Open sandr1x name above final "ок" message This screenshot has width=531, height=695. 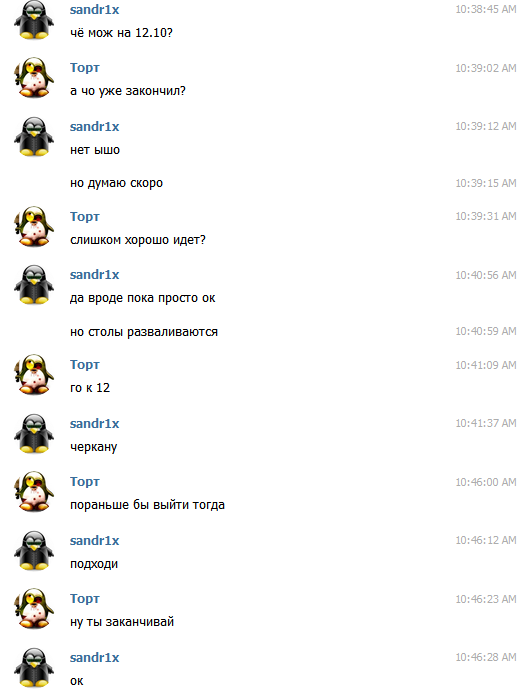click(94, 658)
